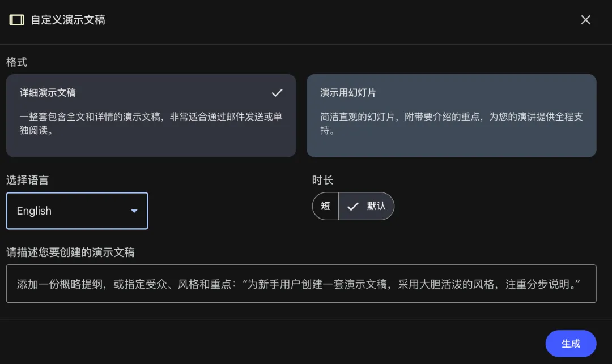Focus the presentation description text field
The image size is (612, 364).
[x=301, y=284]
